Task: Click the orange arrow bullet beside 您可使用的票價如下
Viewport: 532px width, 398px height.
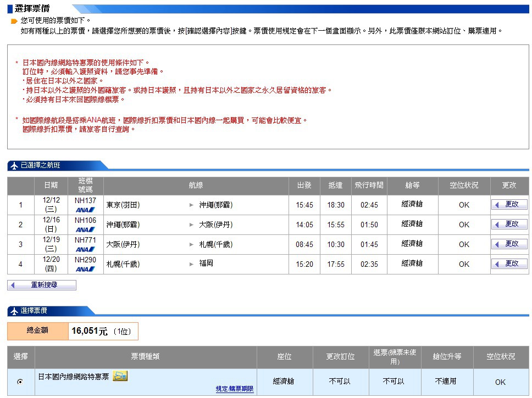Action: pos(14,21)
